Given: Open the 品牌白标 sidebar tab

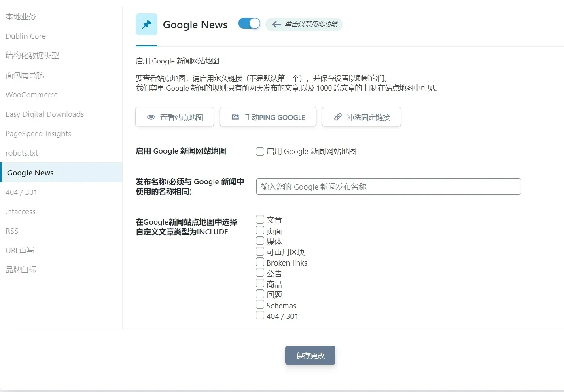Looking at the screenshot, I should point(61,270).
